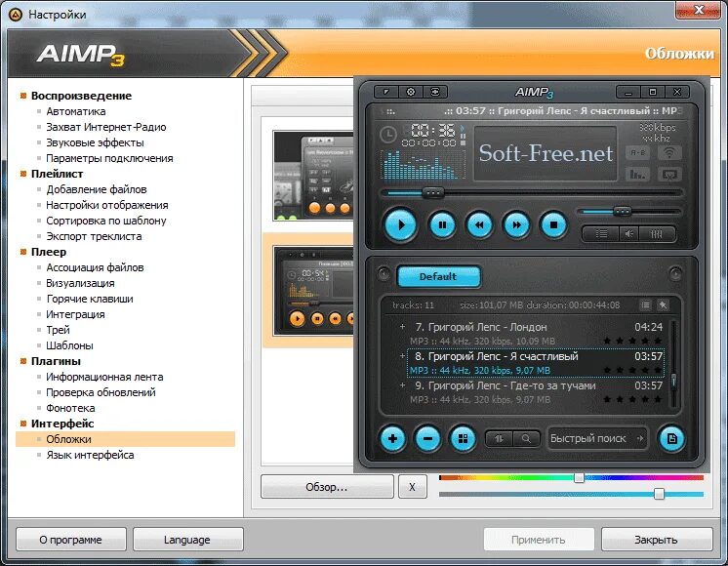Open the equalizer sliders icon
Image resolution: width=728 pixels, height=566 pixels.
point(657,234)
